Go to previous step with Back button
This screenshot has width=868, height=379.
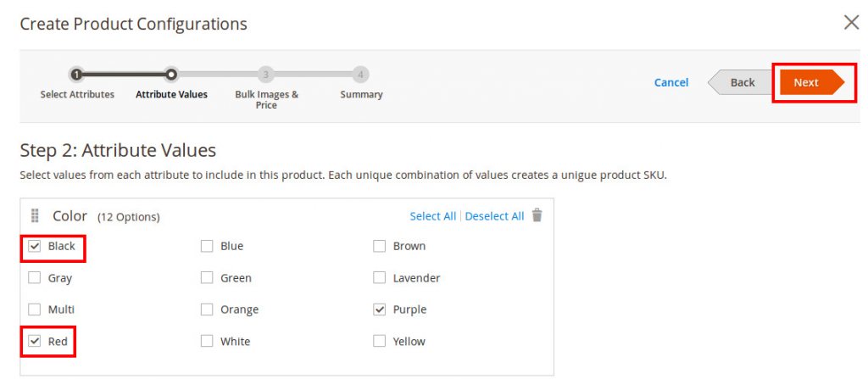click(741, 82)
